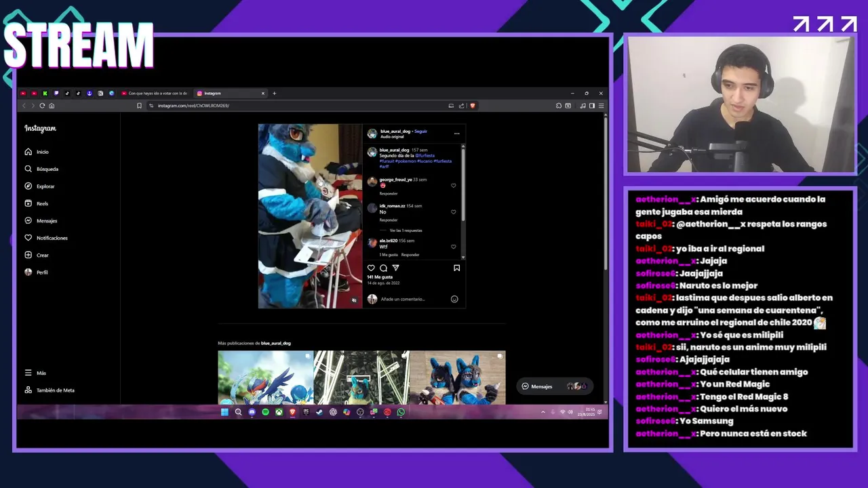Open the taskbar clock and date
868x488 pixels.
(587, 412)
